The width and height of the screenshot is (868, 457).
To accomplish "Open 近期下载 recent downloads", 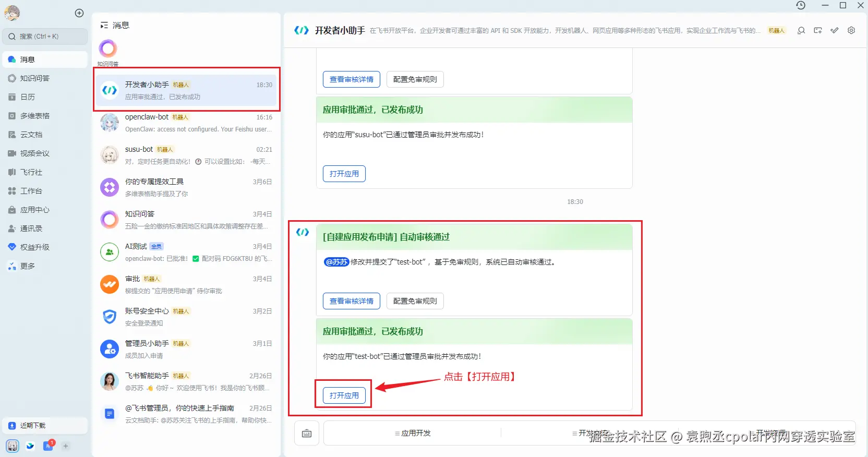I will coord(45,426).
